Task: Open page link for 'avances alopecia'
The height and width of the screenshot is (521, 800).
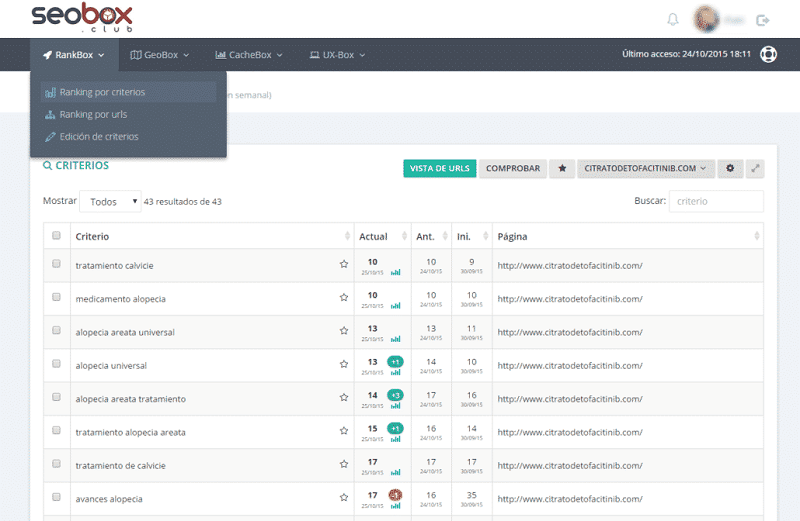Action: click(570, 499)
